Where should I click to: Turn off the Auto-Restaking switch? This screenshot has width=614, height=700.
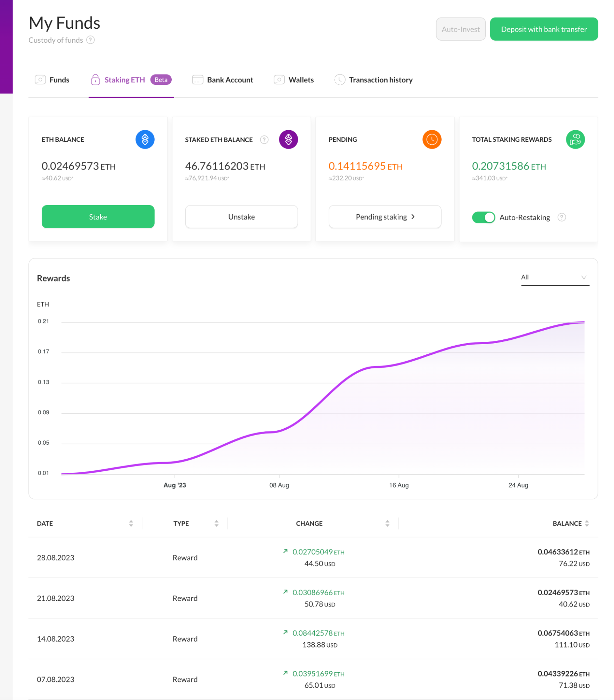coord(483,217)
